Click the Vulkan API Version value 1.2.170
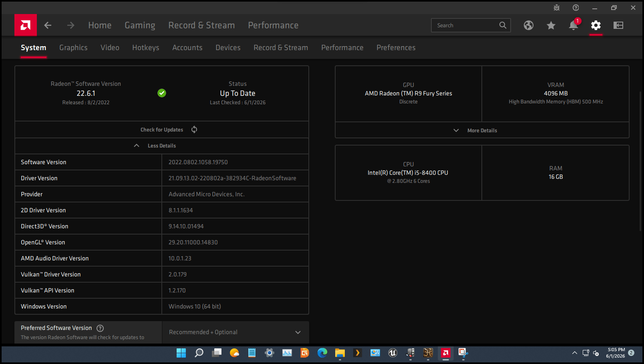 pyautogui.click(x=177, y=291)
